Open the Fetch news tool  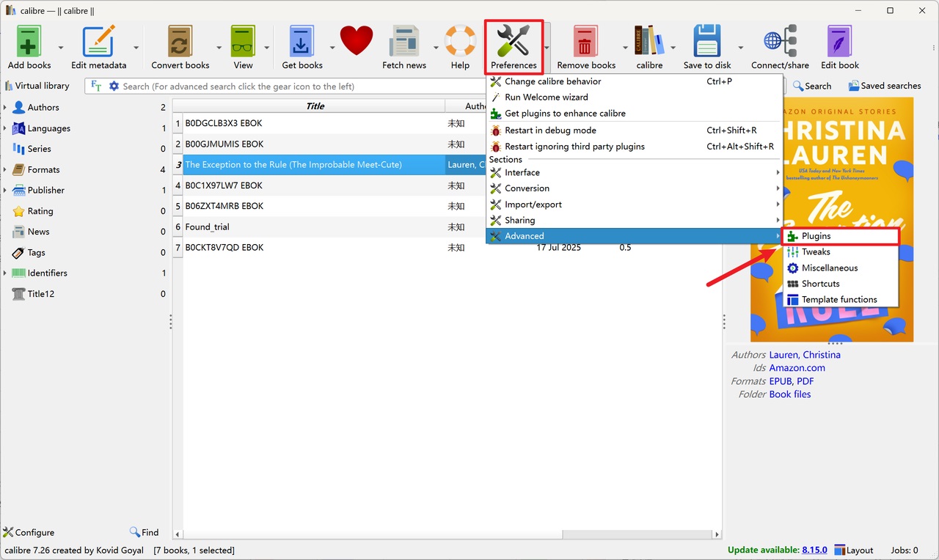tap(403, 42)
